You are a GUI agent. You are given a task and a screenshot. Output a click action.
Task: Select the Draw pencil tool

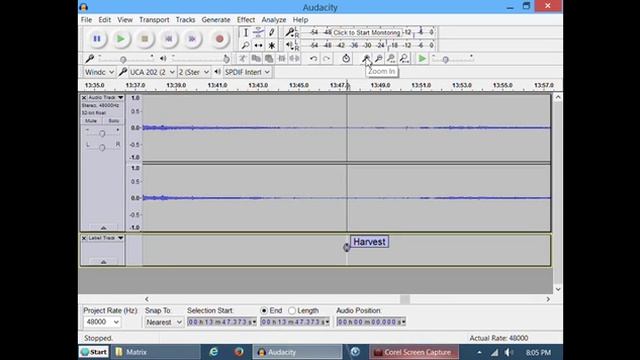[271, 32]
